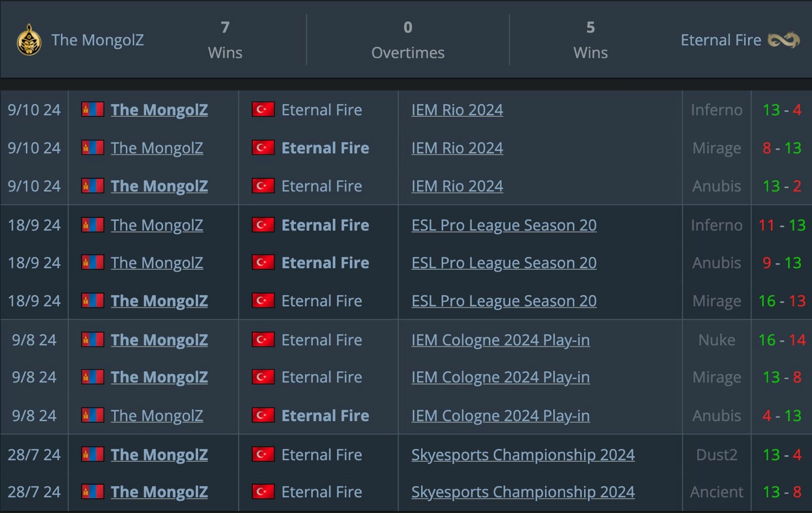The image size is (812, 513).
Task: Select The MongolZ link in the 9 - 13 Anubis row
Action: tap(157, 263)
